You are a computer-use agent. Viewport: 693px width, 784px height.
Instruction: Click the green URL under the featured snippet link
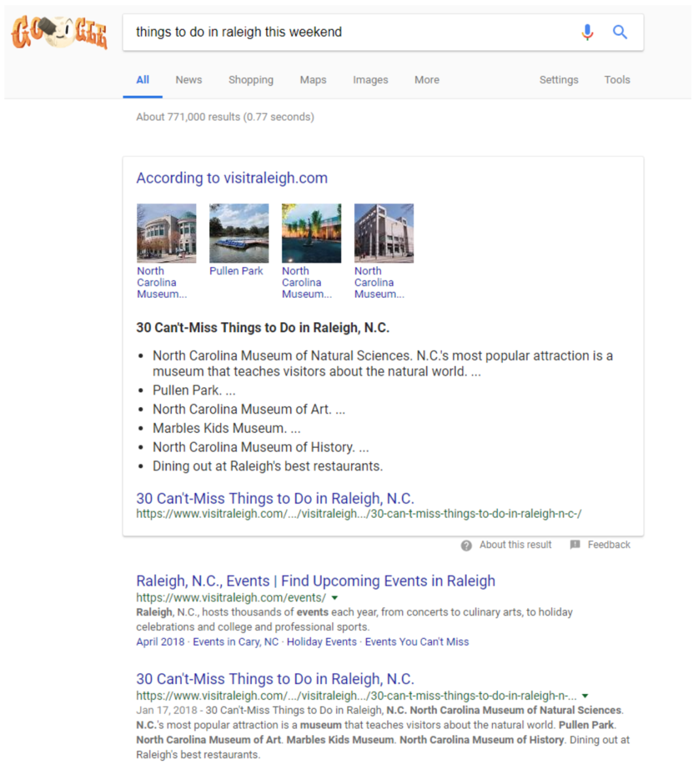click(x=359, y=514)
